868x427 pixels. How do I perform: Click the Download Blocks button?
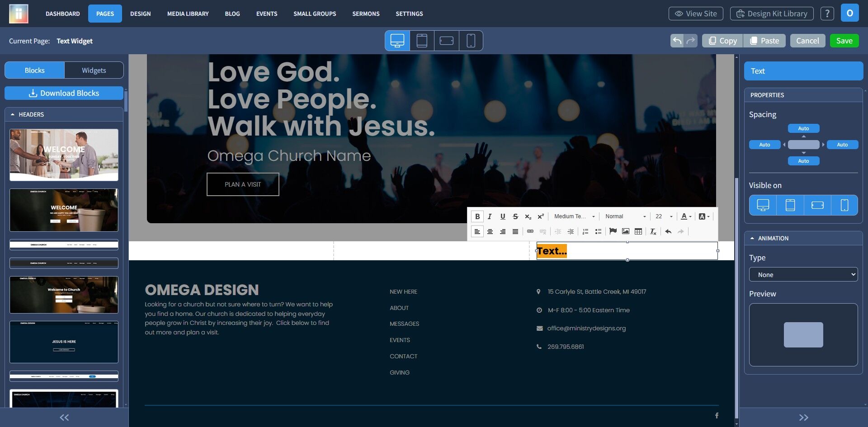click(64, 93)
